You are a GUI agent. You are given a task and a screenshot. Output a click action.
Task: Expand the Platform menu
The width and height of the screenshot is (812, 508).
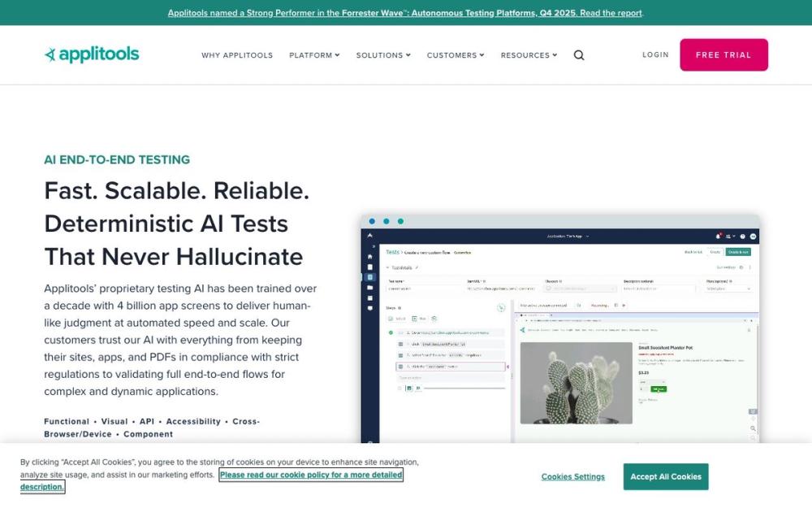coord(314,55)
